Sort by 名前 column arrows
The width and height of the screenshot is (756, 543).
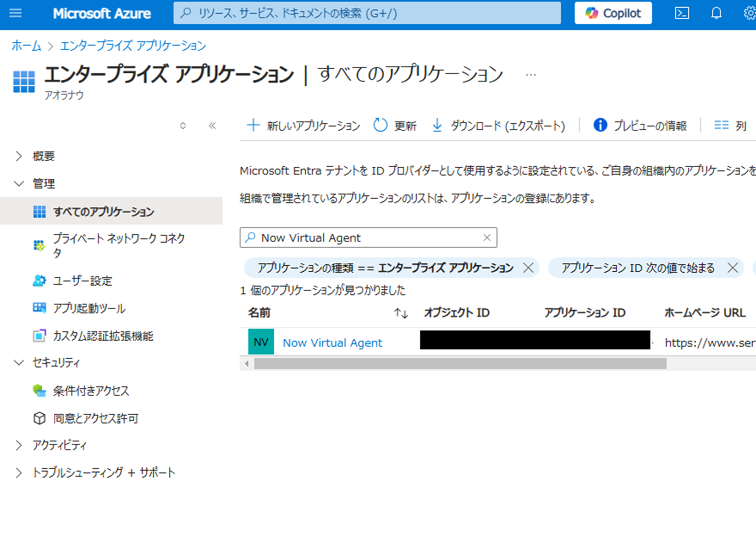pyautogui.click(x=401, y=313)
